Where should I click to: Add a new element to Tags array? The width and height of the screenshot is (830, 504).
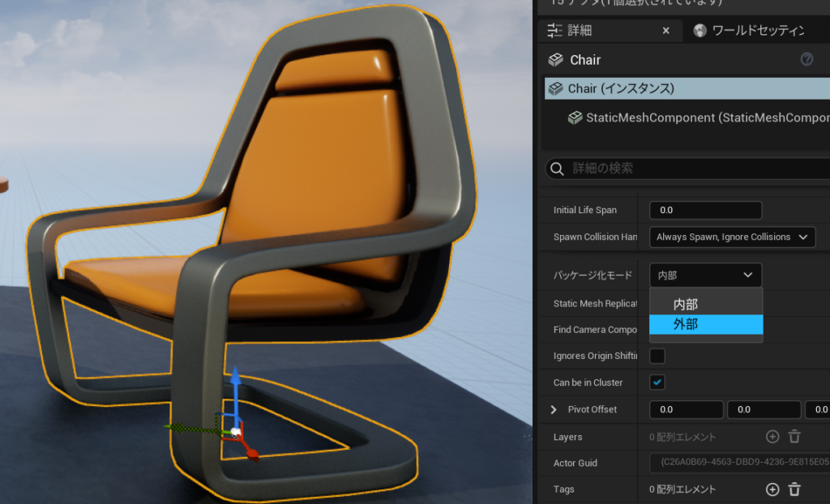(x=772, y=489)
